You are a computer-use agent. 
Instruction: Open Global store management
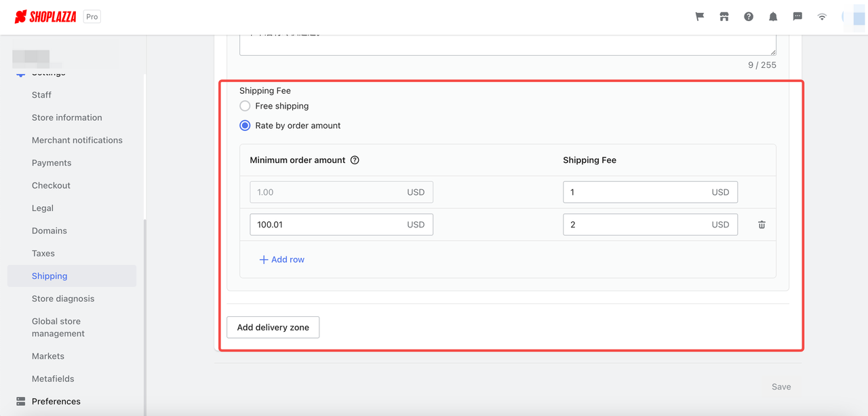tap(58, 327)
